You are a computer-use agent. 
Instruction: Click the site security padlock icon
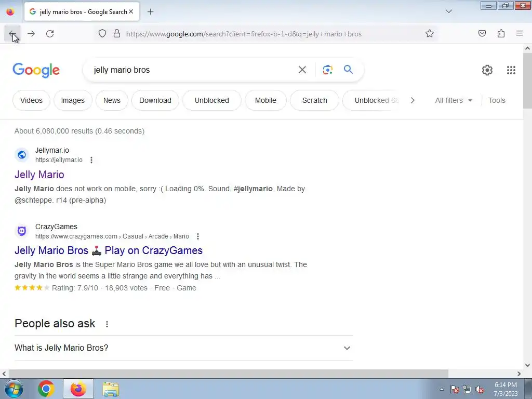pos(117,33)
